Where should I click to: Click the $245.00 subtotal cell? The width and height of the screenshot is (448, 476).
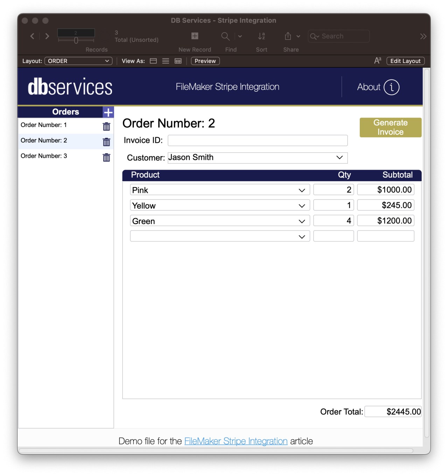(386, 205)
